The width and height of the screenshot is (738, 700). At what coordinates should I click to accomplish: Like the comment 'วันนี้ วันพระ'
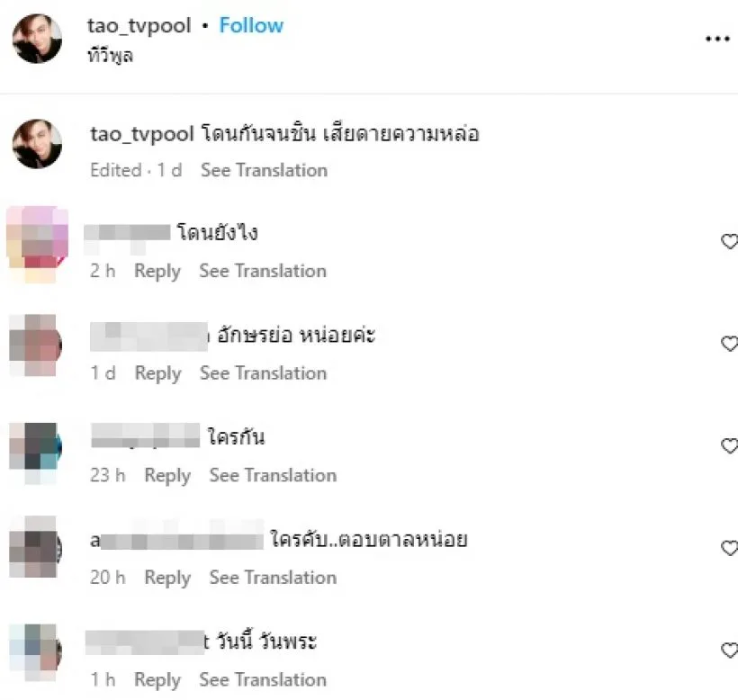click(729, 651)
